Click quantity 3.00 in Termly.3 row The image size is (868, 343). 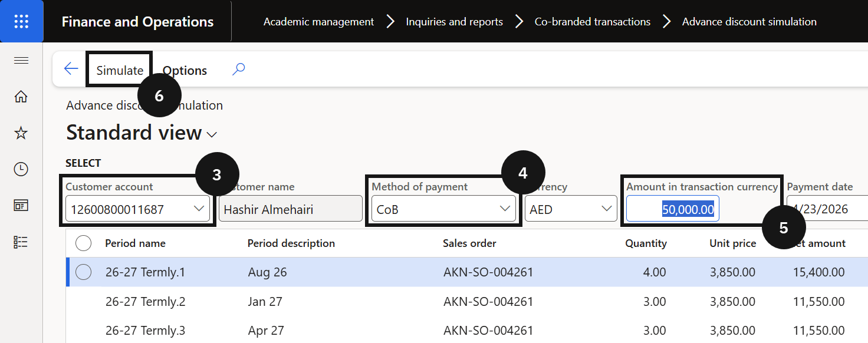pyautogui.click(x=654, y=331)
